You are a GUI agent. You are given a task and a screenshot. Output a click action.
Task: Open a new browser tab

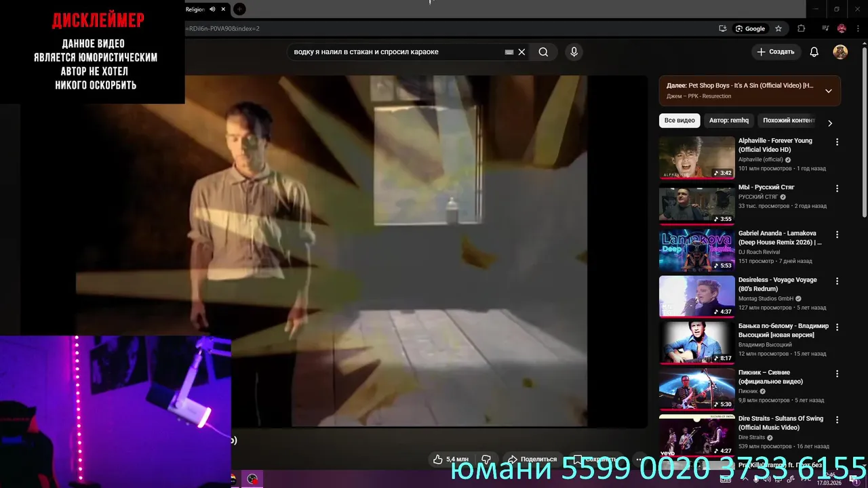coord(239,9)
